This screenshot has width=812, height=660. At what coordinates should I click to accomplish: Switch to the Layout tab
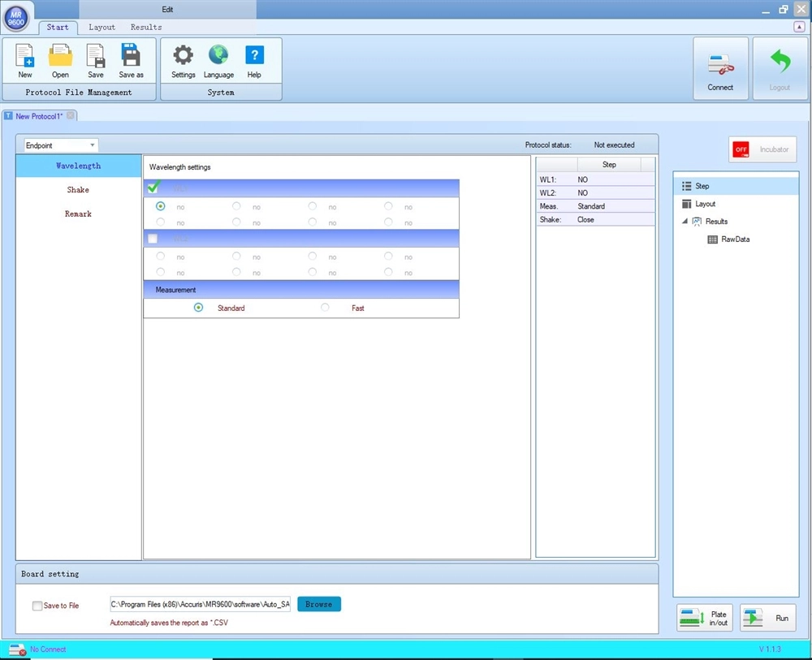(x=101, y=27)
